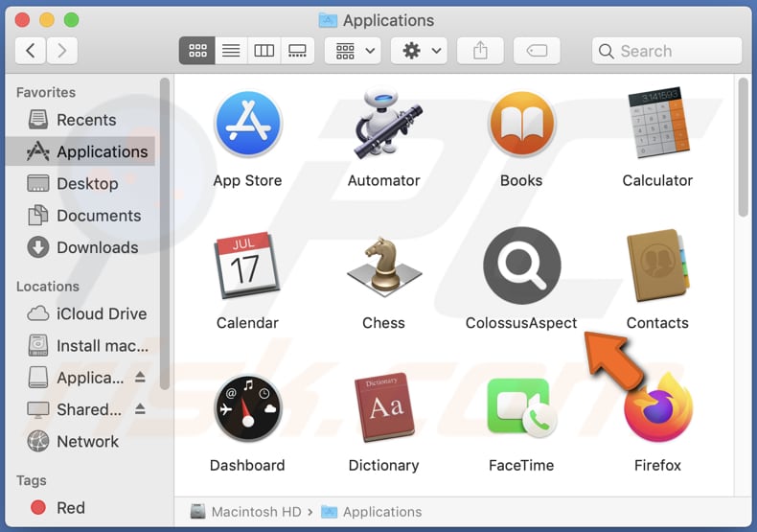Open the Contacts app icon
The width and height of the screenshot is (757, 532).
[658, 265]
